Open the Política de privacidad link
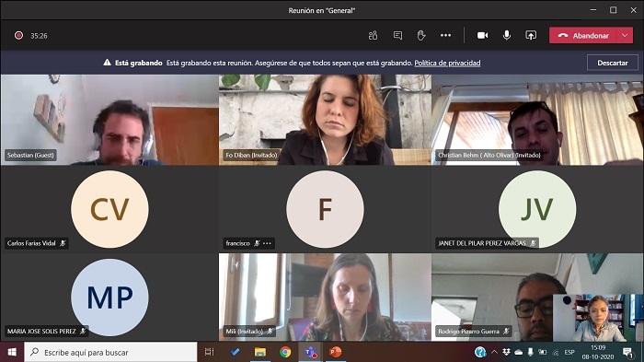 click(447, 63)
